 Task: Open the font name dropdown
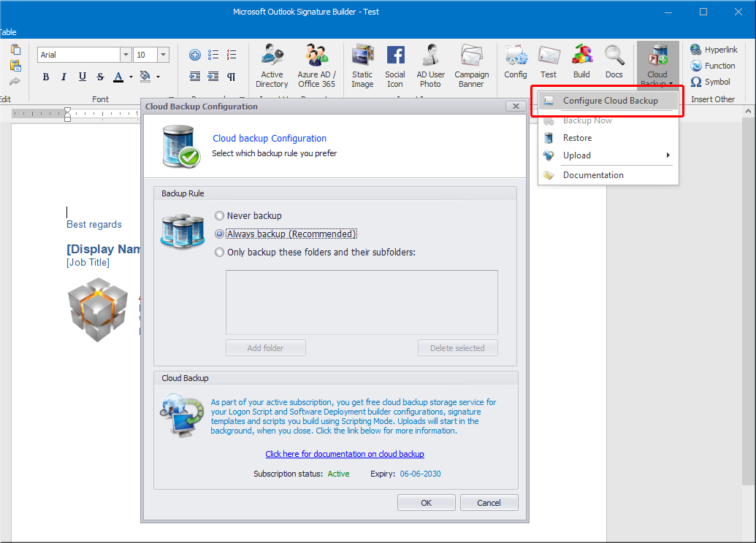pyautogui.click(x=126, y=55)
